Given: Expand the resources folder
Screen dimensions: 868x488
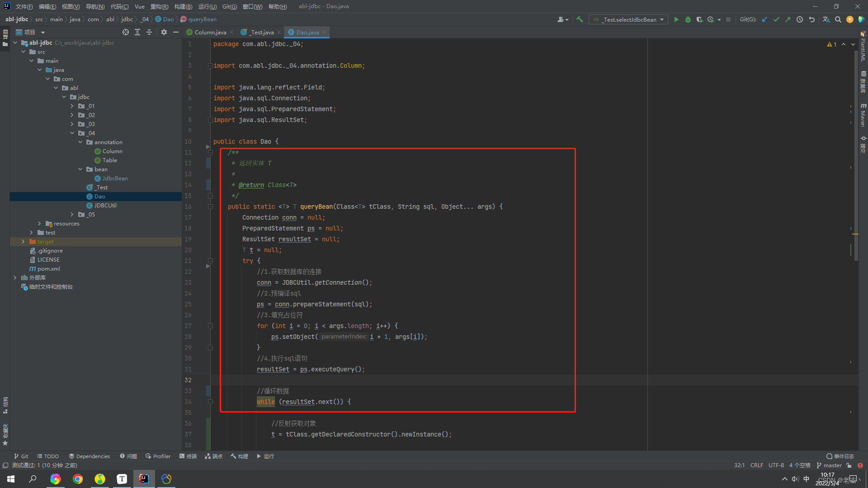Looking at the screenshot, I should [x=39, y=224].
